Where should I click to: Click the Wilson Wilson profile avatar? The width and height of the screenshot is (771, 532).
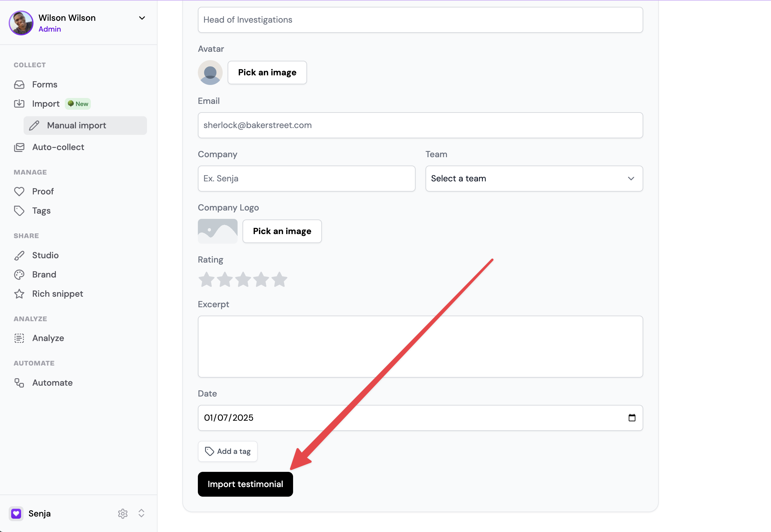(x=21, y=23)
